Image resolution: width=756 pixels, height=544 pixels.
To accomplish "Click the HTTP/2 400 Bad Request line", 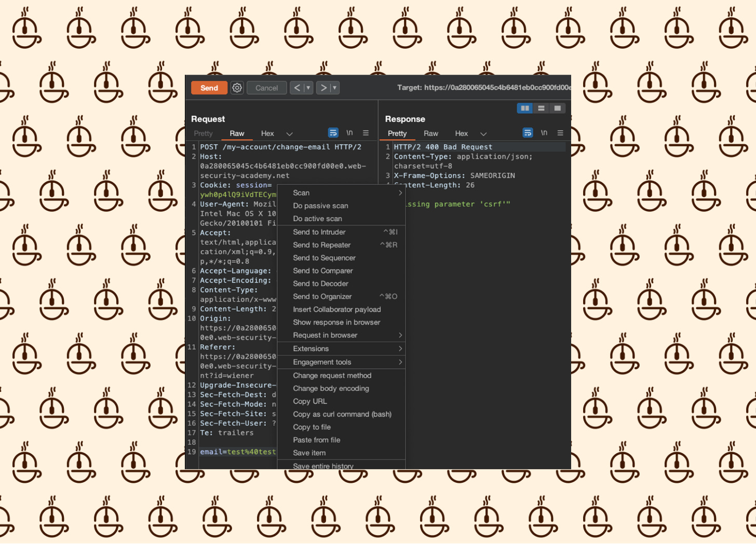I will click(x=443, y=147).
